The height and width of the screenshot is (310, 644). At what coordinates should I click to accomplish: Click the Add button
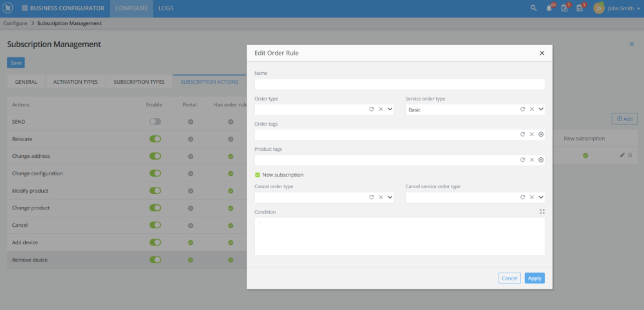(x=624, y=119)
